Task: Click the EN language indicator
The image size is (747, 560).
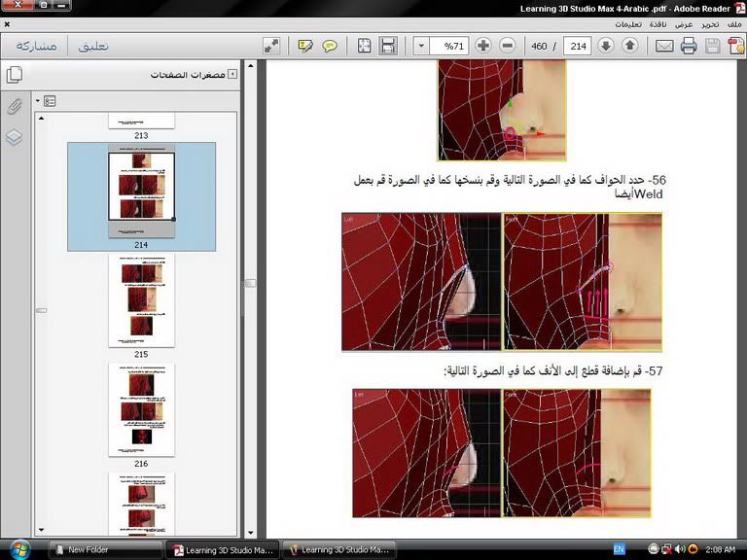Action: [619, 549]
